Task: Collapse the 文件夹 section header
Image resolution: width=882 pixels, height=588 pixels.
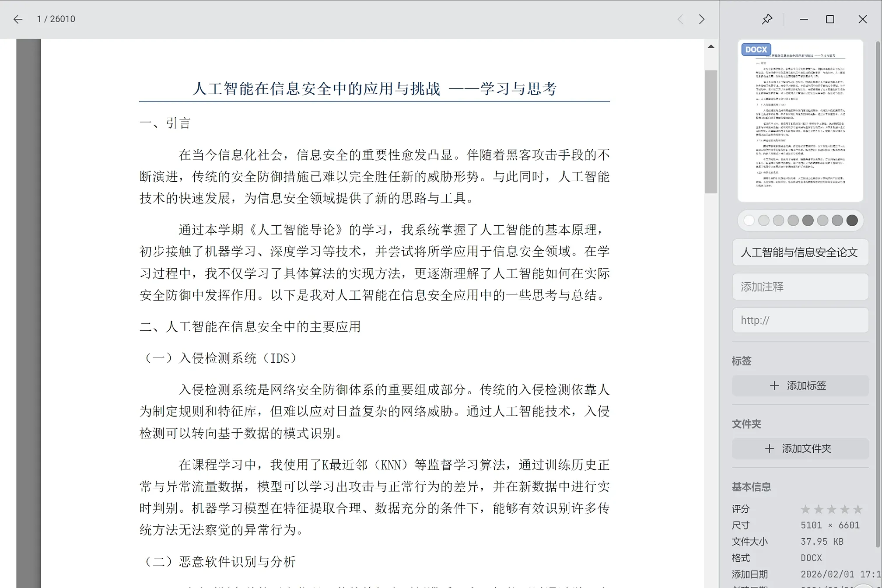Action: [x=746, y=424]
